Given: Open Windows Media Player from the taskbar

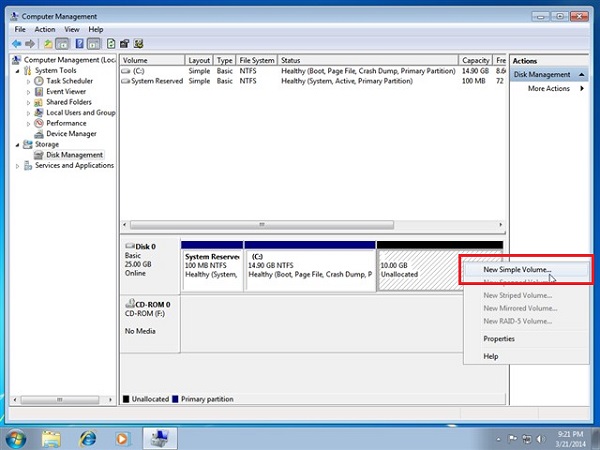Looking at the screenshot, I should [122, 437].
